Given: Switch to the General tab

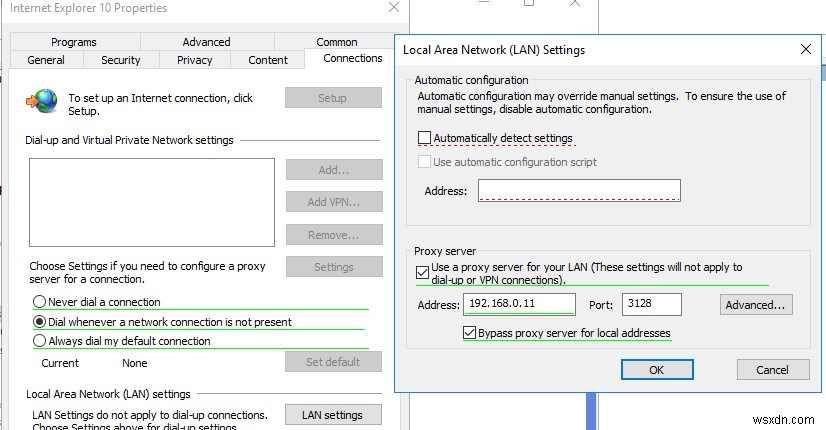Looking at the screenshot, I should click(x=46, y=60).
